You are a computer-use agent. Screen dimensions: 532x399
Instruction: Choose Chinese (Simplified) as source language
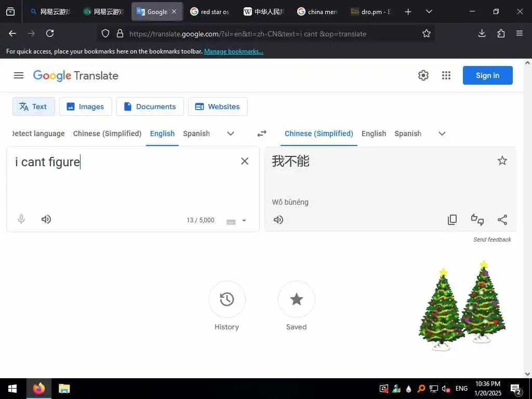(107, 134)
